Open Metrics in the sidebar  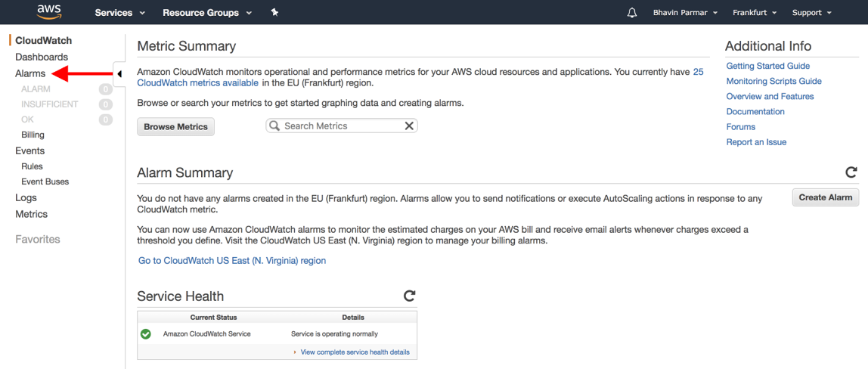pos(31,214)
